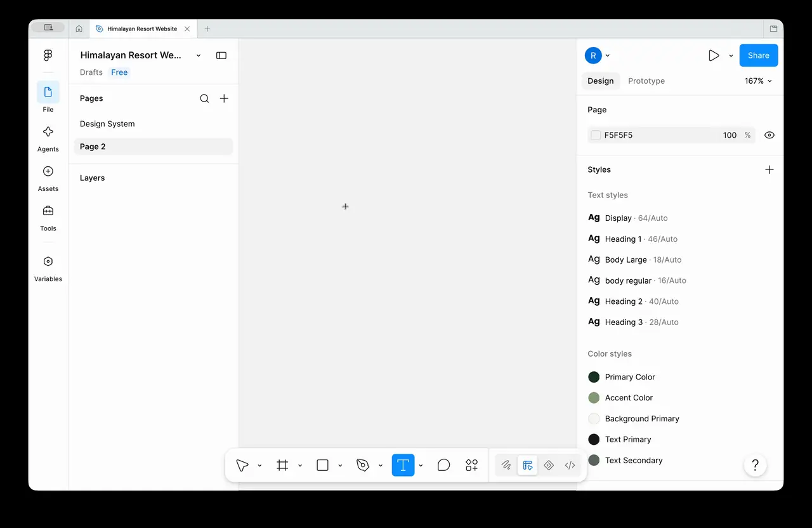Toggle the diamond mode icon beside Dev Mode
The height and width of the screenshot is (528, 812).
[x=549, y=465]
